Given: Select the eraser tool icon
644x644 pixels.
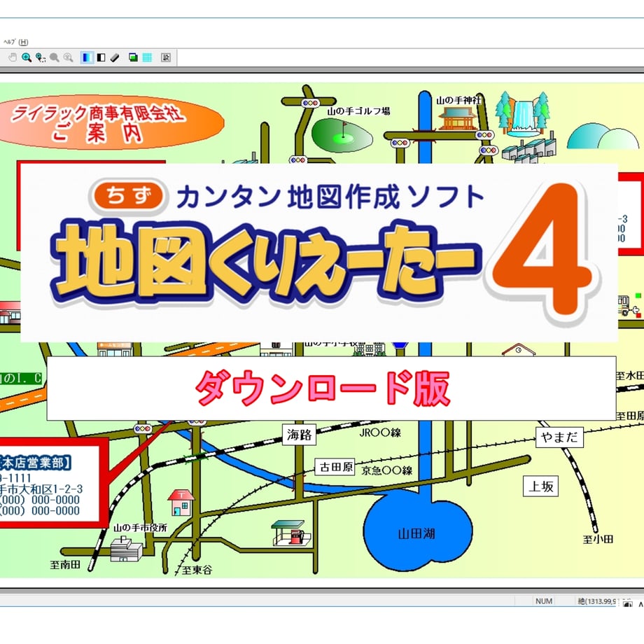Looking at the screenshot, I should click(115, 57).
